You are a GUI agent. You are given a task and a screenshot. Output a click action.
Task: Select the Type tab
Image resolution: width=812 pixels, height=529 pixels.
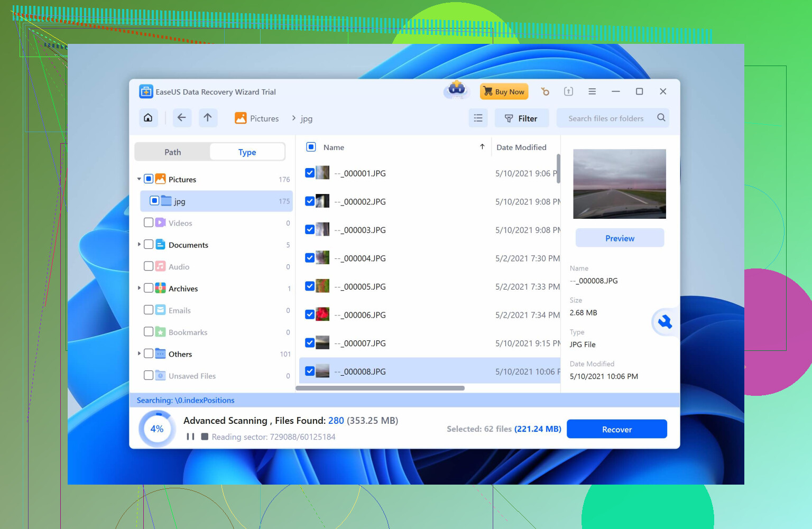(247, 152)
